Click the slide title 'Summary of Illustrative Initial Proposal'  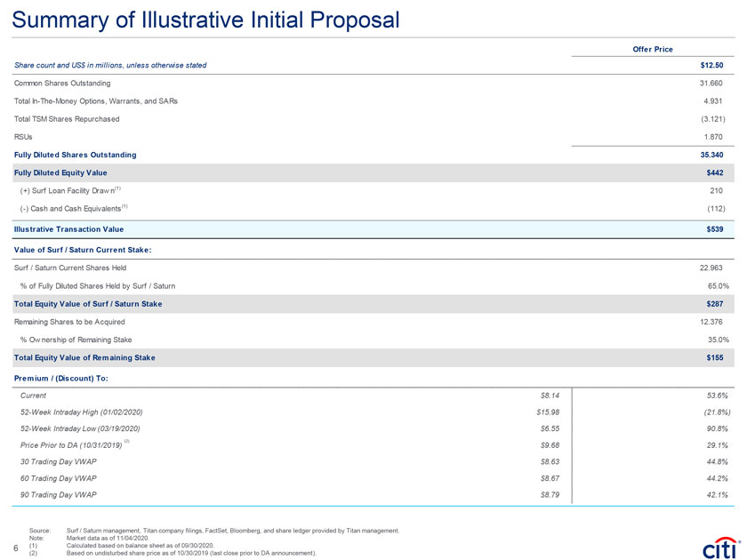click(205, 19)
